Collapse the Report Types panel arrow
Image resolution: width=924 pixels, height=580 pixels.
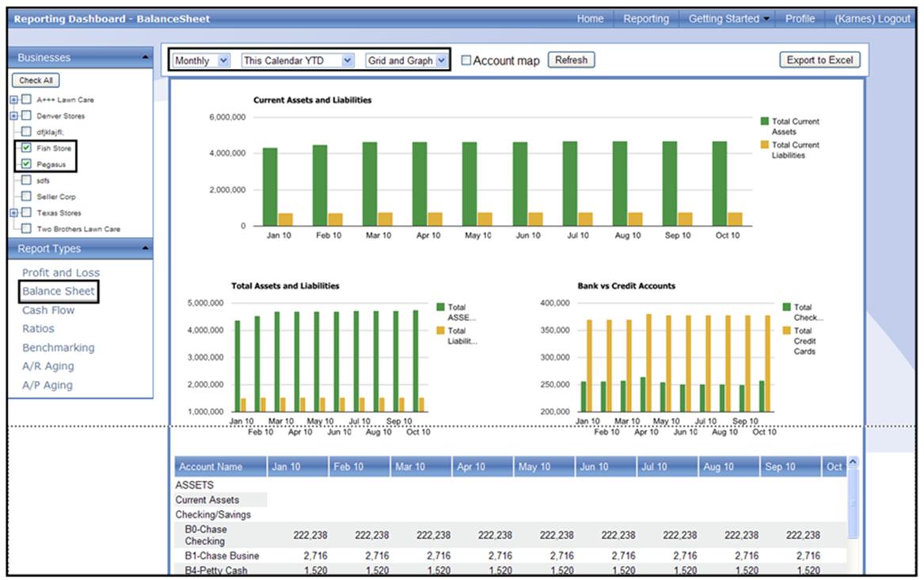point(144,249)
